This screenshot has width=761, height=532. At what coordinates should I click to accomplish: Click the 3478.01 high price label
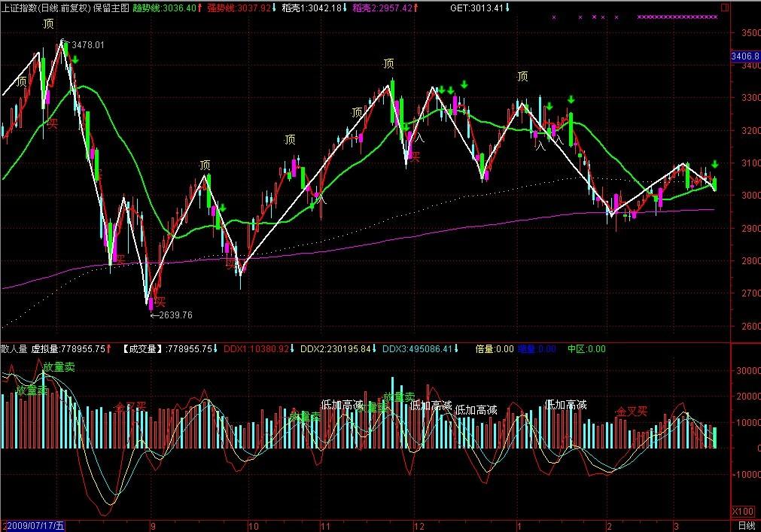(x=88, y=45)
